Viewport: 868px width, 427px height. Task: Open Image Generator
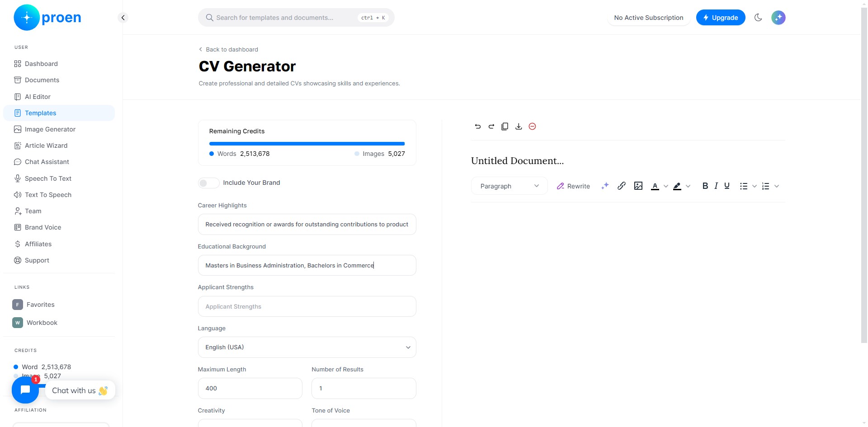click(x=59, y=129)
